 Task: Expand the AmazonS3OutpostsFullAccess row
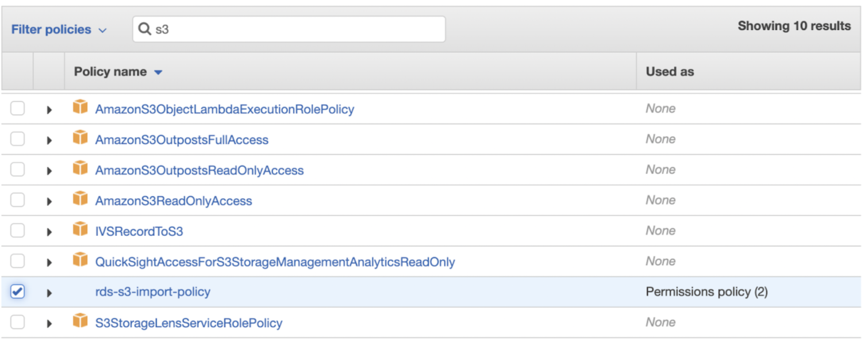[x=49, y=139]
